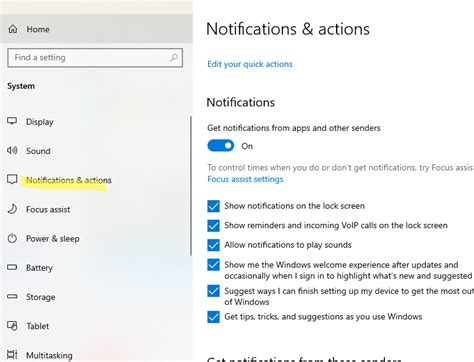Click the sidebar vertical scrollbar
The width and height of the screenshot is (474, 362).
(191, 186)
